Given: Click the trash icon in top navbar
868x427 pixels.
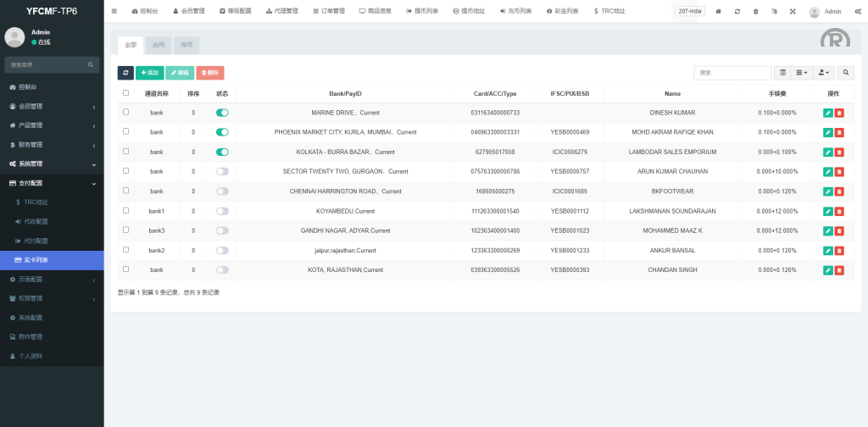Looking at the screenshot, I should 755,12.
